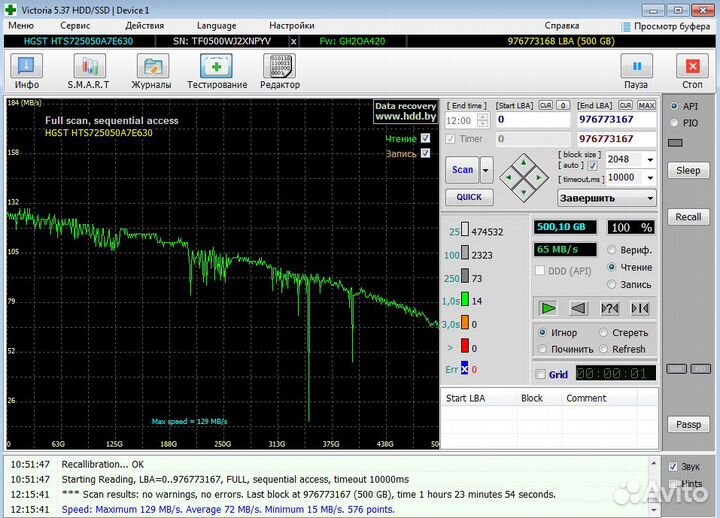Click the QUICK scan button
Screen dimensions: 720x518
(x=468, y=197)
